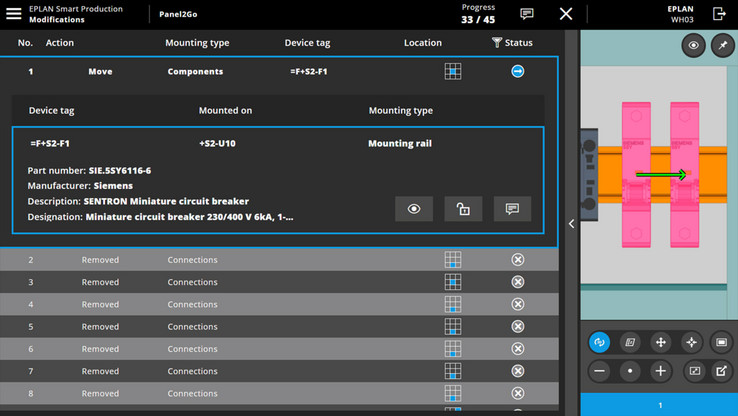Toggle visibility eye in 3D viewer
738x416 pixels.
(693, 45)
